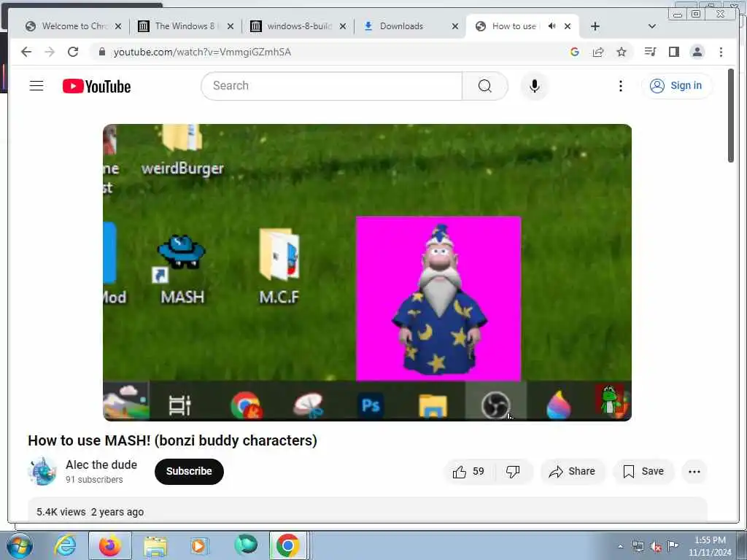
Task: Save the video to a playlist
Action: tap(643, 472)
